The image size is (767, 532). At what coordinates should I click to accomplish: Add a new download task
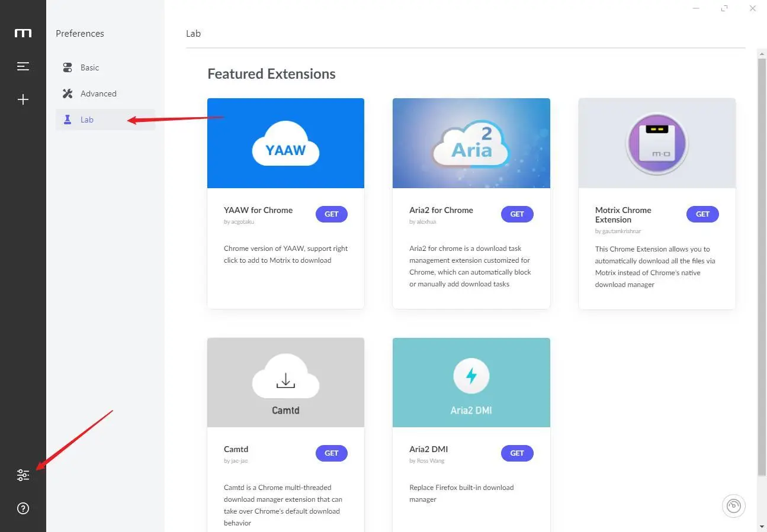pyautogui.click(x=23, y=99)
